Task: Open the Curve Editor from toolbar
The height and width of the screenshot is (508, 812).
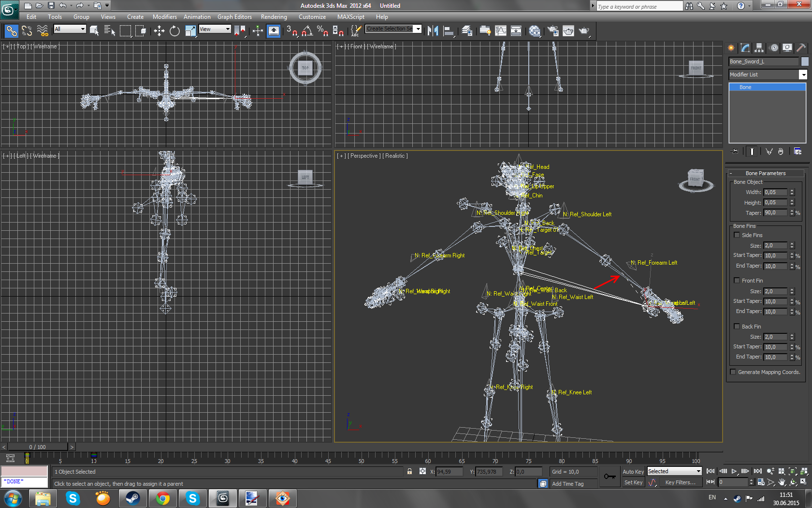Action: click(x=501, y=31)
